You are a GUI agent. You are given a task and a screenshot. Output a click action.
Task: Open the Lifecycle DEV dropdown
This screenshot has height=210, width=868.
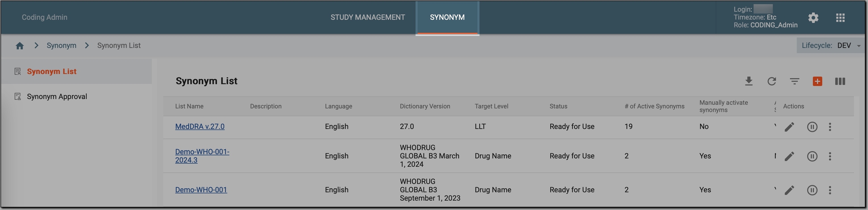click(831, 46)
